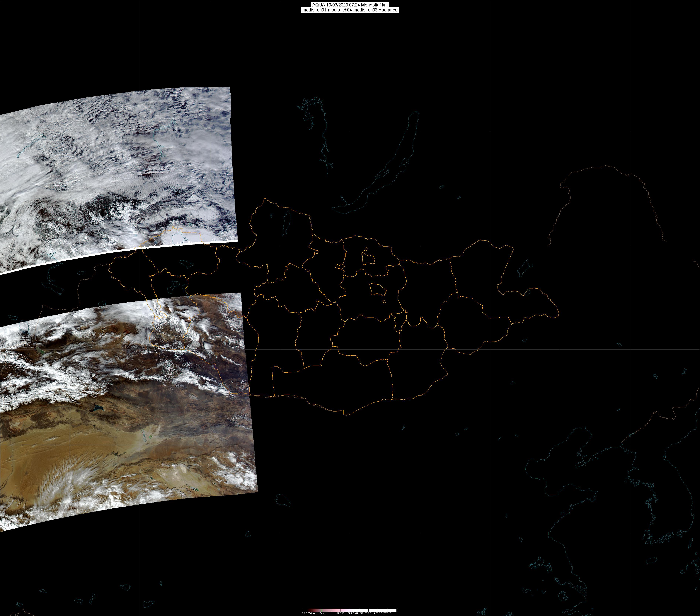Click the 737.28 colorbar tick label
Viewport: 700px width, 616px height.
(x=387, y=613)
